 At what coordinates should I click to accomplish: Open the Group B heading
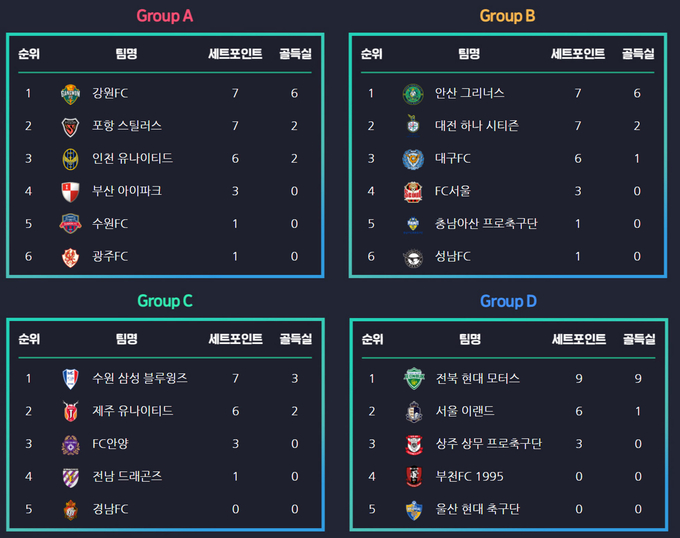tap(507, 16)
